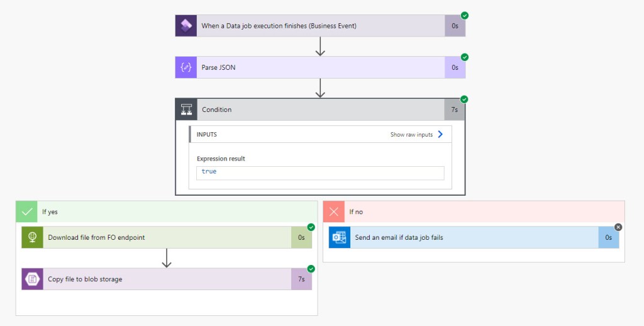Click the Expression result value field
Screen dimensions: 644x326
320,172
